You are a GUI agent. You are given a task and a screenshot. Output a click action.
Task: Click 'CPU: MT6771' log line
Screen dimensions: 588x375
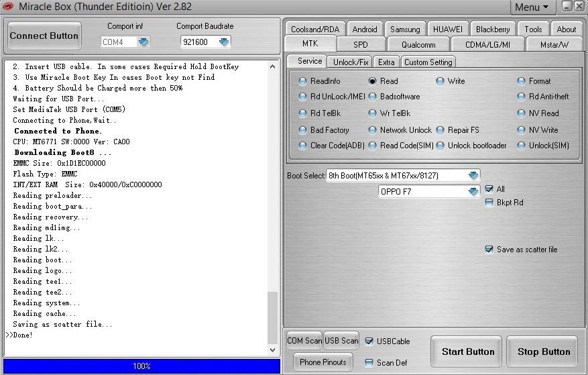(x=71, y=142)
